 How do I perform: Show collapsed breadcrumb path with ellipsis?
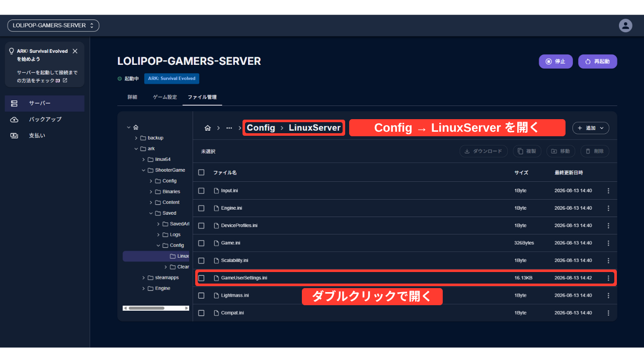click(x=229, y=128)
